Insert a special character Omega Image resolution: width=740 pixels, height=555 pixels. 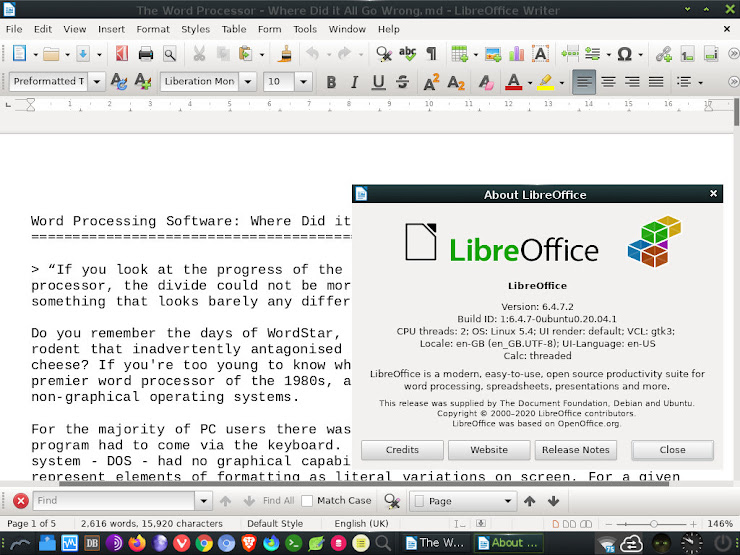coord(624,54)
